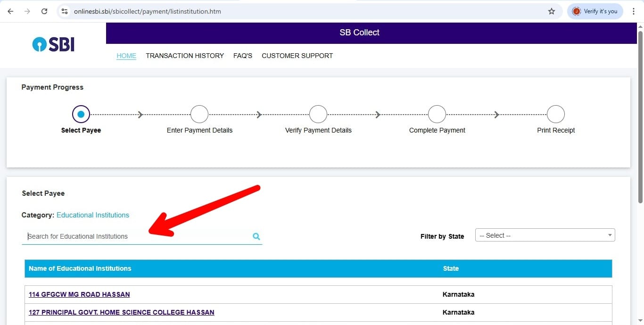This screenshot has width=644, height=325.
Task: Click the browser back arrow
Action: [10, 11]
